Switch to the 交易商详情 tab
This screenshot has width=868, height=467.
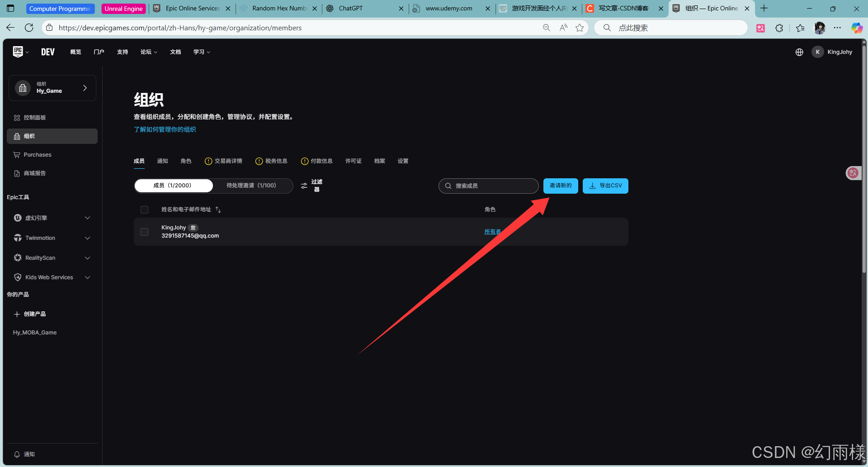pos(223,161)
